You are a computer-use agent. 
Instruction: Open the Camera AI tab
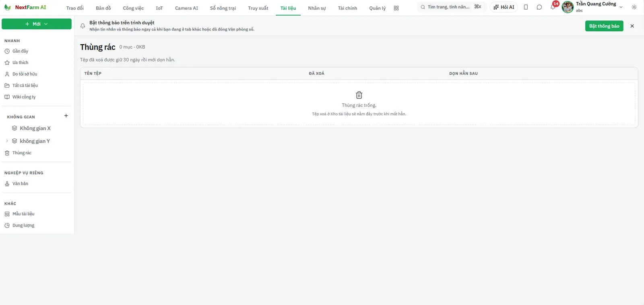point(186,8)
